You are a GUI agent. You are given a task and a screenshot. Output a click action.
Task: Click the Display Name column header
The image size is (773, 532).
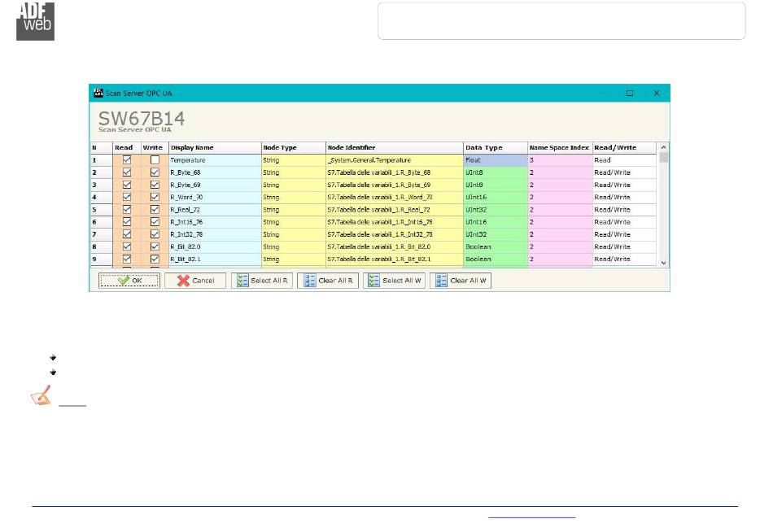pyautogui.click(x=215, y=147)
